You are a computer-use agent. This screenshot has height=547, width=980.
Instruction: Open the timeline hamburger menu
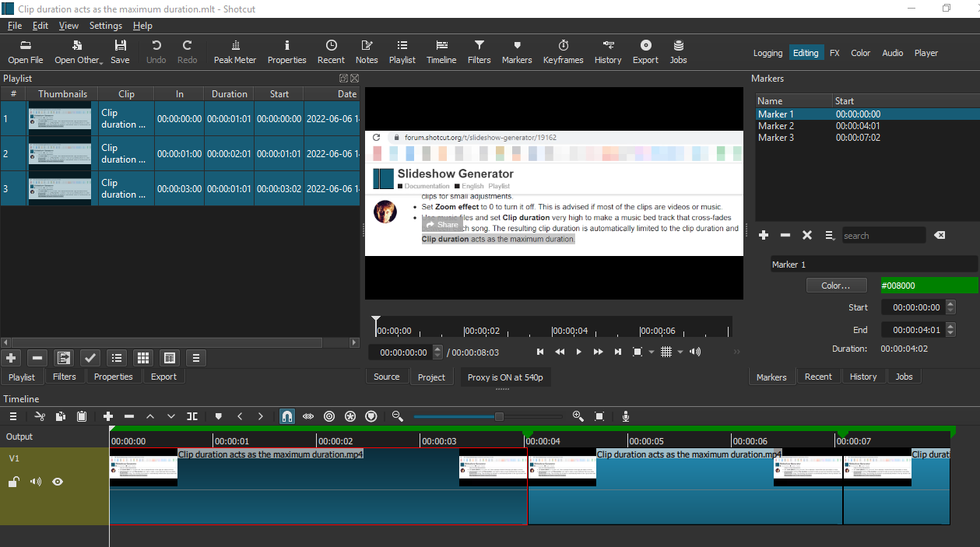(x=13, y=416)
